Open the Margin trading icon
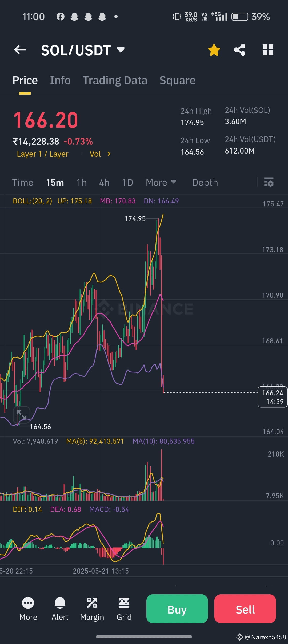The width and height of the screenshot is (288, 644). (92, 603)
